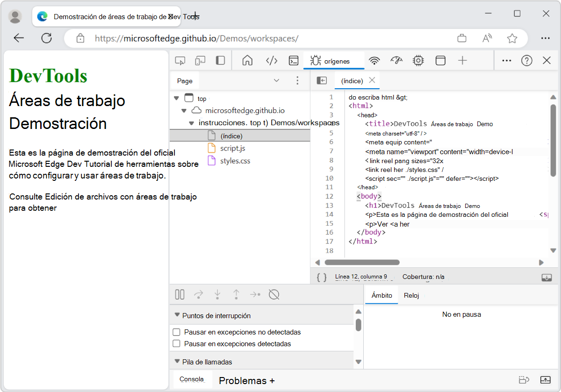Viewport: 561px width, 392px height.
Task: Select the inspect element tool icon
Action: point(180,60)
